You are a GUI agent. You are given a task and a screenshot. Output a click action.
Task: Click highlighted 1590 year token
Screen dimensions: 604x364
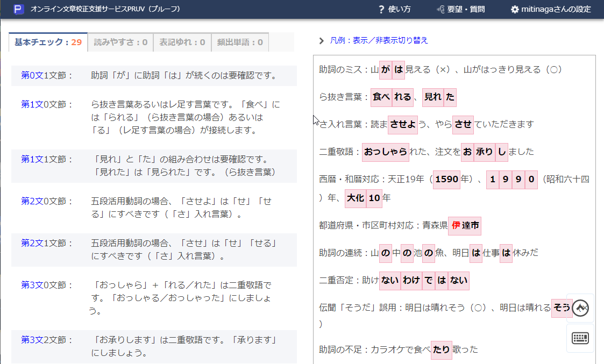(446, 179)
